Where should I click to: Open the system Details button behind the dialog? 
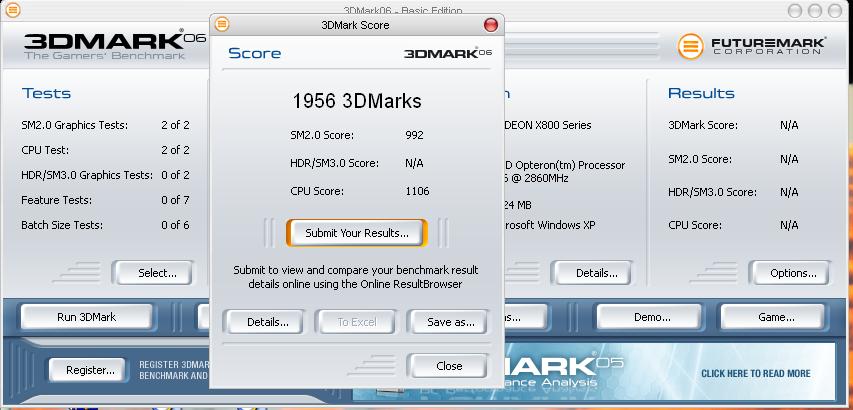click(x=596, y=273)
